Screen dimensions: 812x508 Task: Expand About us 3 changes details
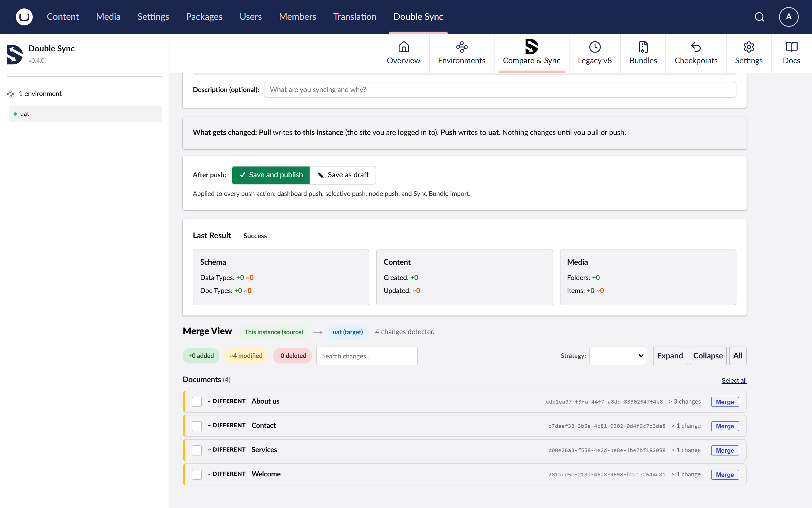(x=685, y=402)
